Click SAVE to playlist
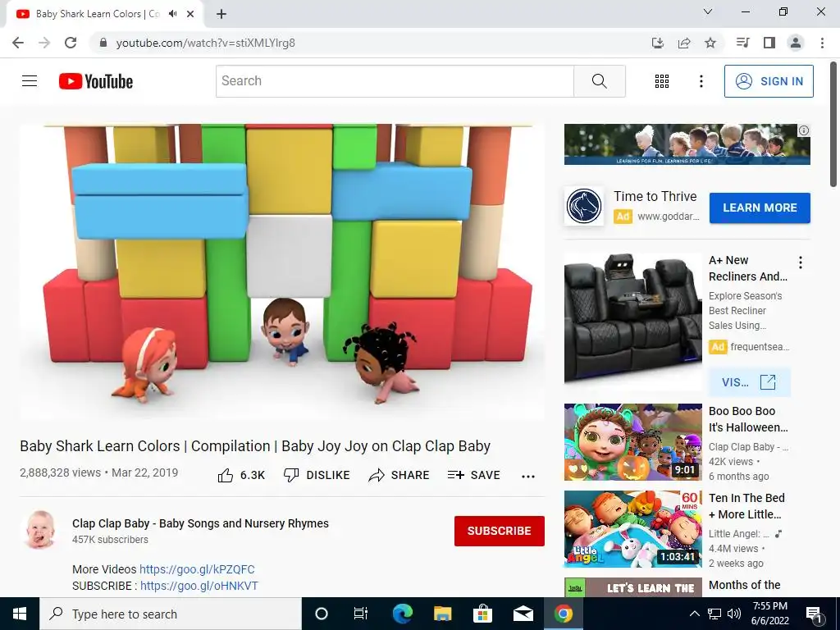 coord(473,475)
